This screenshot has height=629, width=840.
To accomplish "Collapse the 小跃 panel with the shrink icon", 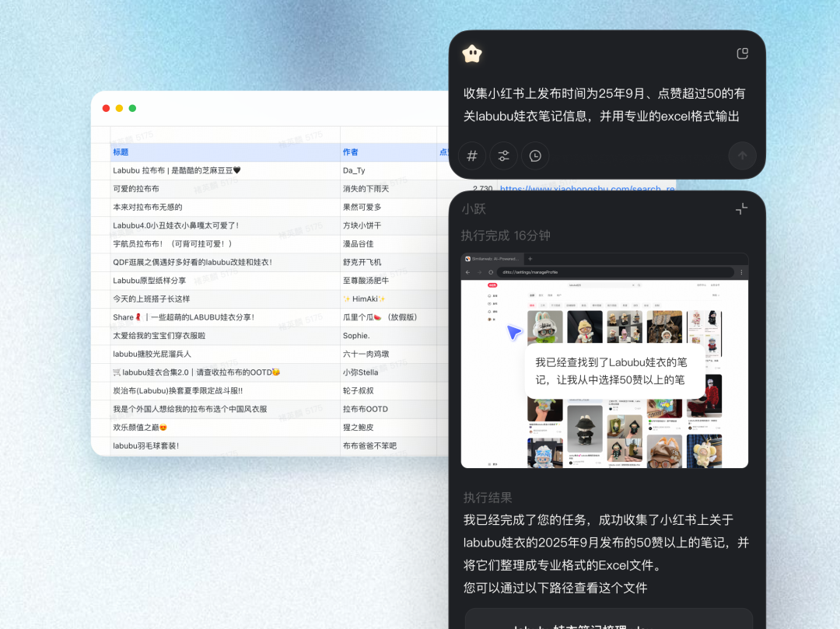I will [741, 209].
